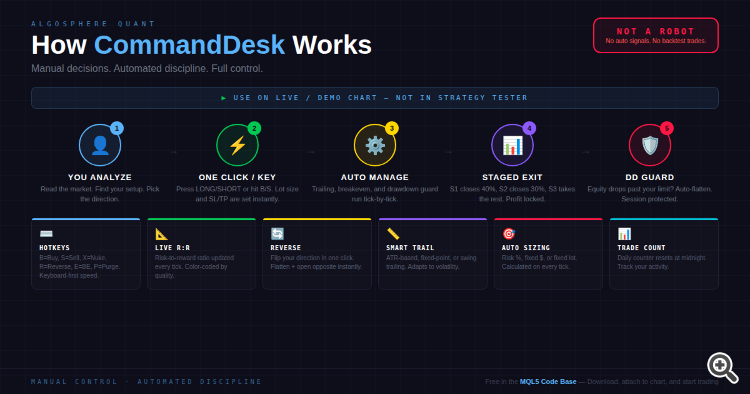Click the DD GUARD heading

pyautogui.click(x=650, y=177)
